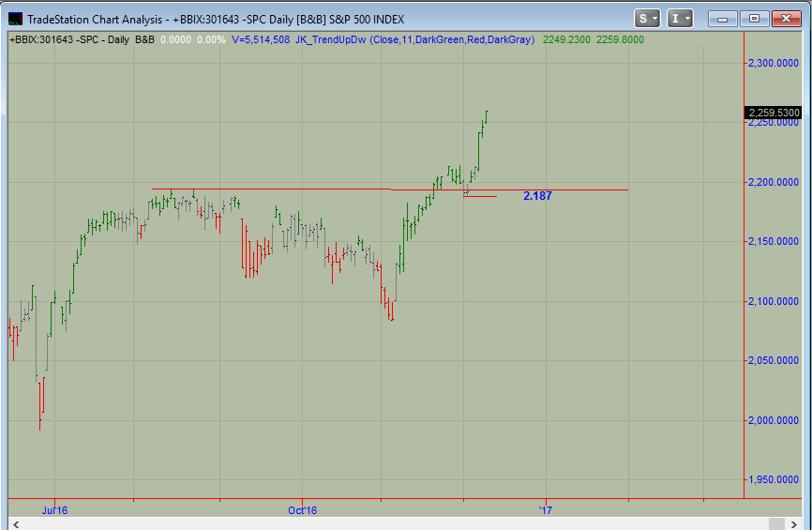This screenshot has height=530, width=812.
Task: Minimize the Chart Analysis window
Action: point(723,19)
